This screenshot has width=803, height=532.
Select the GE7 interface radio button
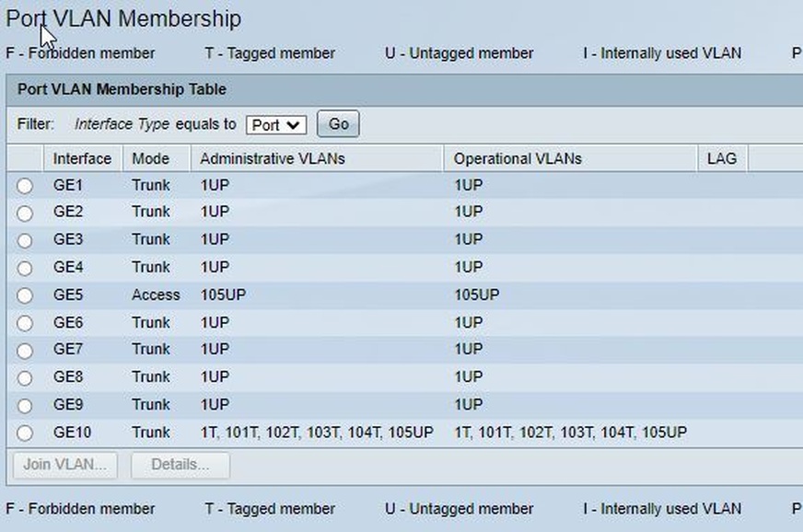(x=25, y=351)
